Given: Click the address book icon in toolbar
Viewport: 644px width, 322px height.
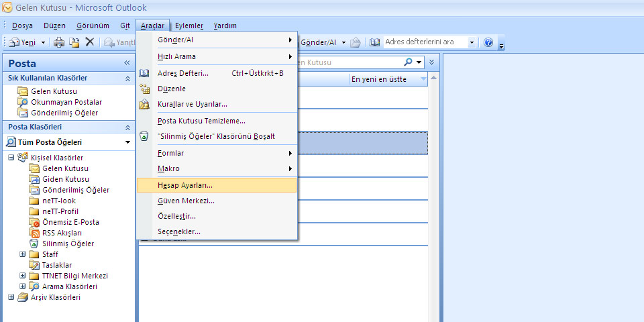Looking at the screenshot, I should point(374,42).
